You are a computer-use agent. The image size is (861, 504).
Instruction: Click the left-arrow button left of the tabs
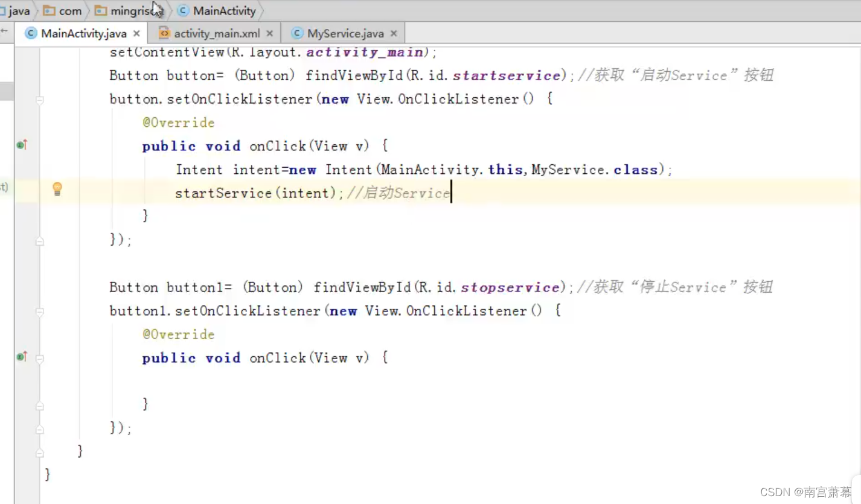(4, 31)
